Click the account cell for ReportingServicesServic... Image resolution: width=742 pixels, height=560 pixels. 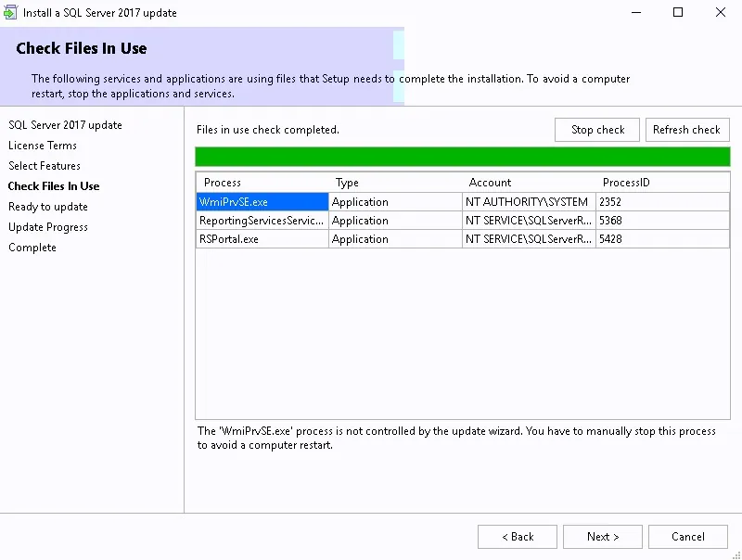(529, 221)
